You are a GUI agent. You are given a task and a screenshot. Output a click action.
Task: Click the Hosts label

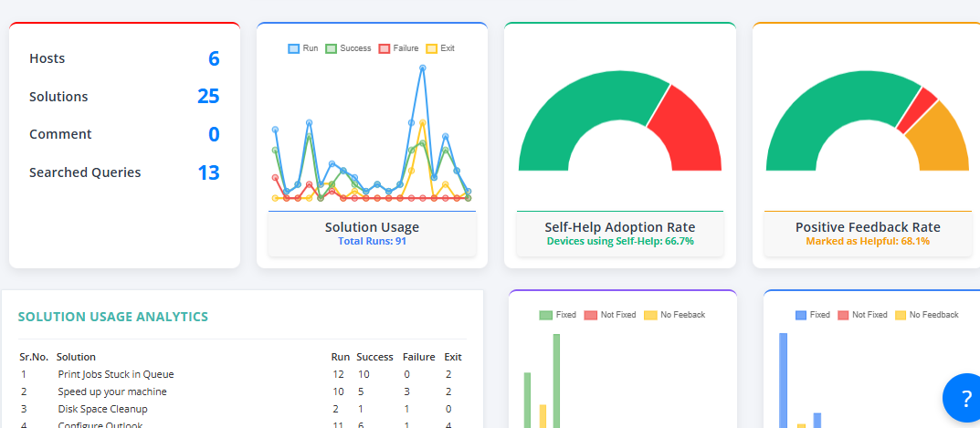(47, 58)
